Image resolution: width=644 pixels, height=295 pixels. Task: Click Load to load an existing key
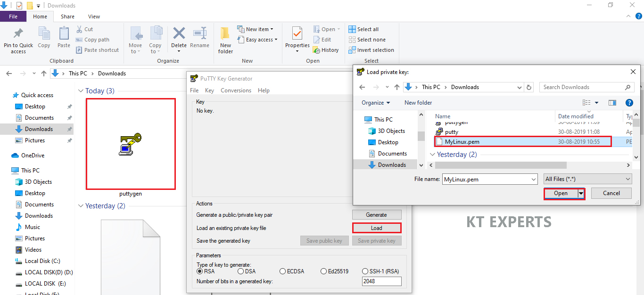pos(376,228)
